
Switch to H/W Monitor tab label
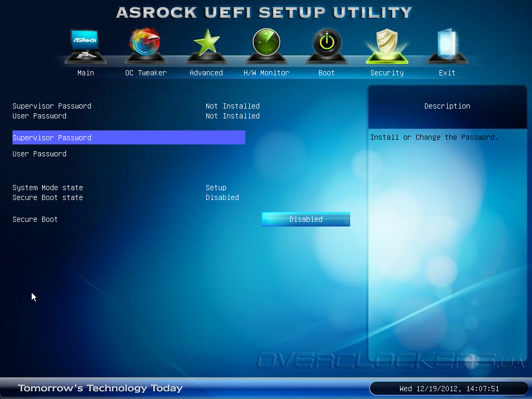[267, 73]
